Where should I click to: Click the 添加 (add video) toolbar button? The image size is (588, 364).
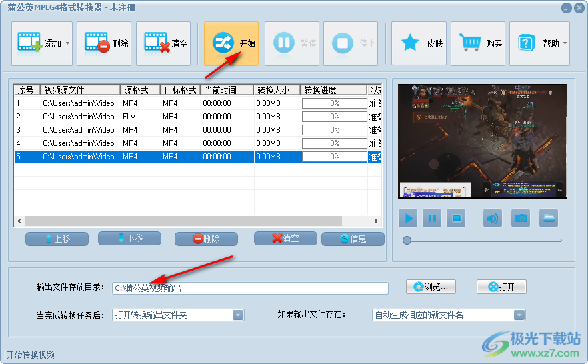point(42,43)
